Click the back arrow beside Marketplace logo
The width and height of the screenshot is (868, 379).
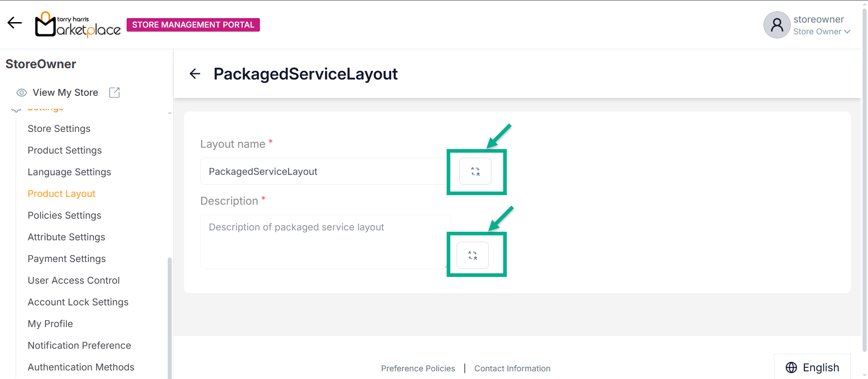pyautogui.click(x=14, y=23)
